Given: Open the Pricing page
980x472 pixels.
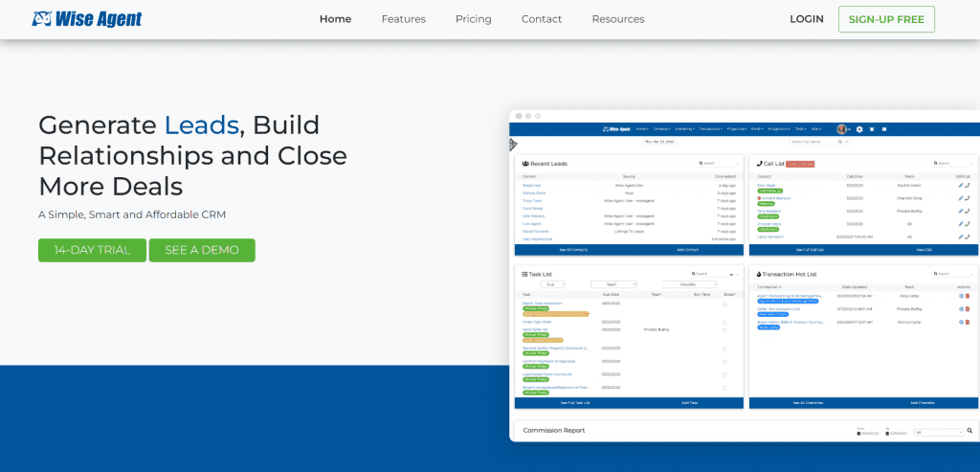Looking at the screenshot, I should click(x=474, y=19).
